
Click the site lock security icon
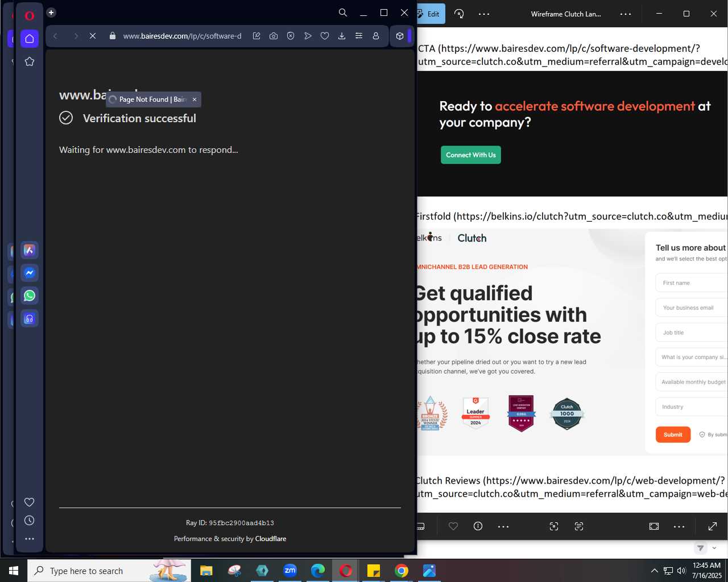coord(113,36)
